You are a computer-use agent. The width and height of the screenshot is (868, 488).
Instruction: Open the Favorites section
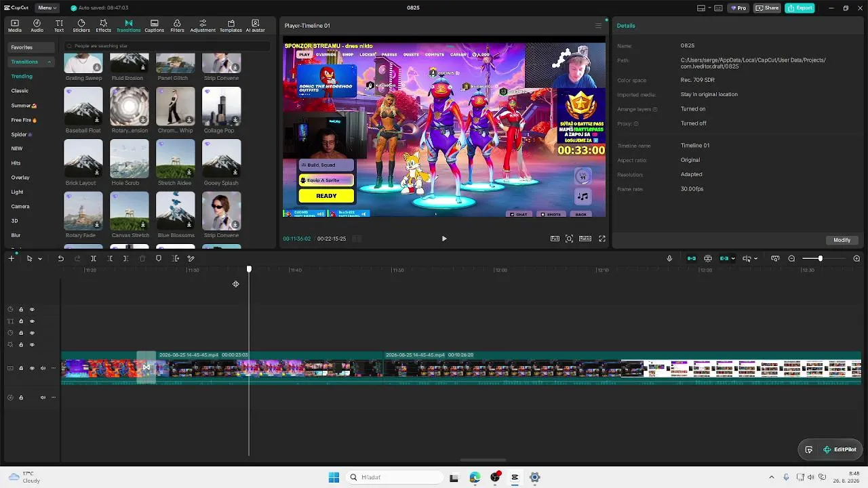coord(31,47)
